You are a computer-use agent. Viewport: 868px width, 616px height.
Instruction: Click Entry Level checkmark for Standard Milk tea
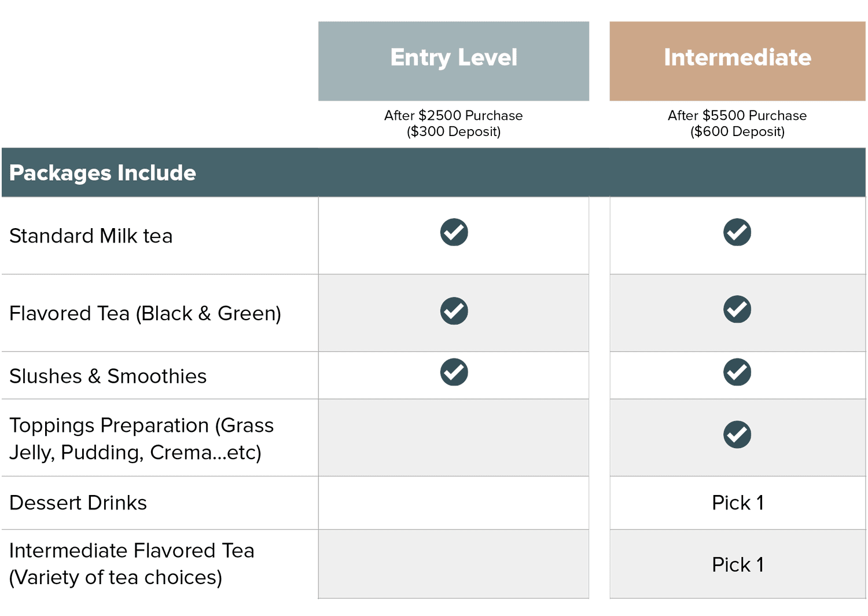pos(454,233)
